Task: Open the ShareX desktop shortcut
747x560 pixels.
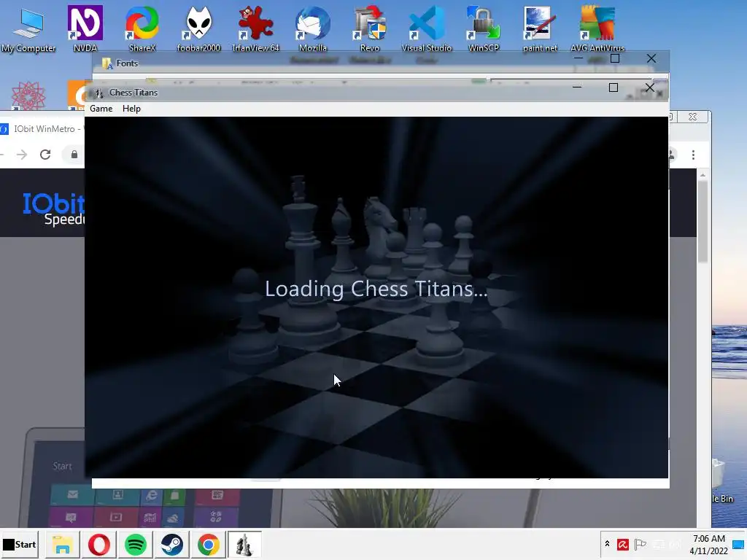Action: 142,28
